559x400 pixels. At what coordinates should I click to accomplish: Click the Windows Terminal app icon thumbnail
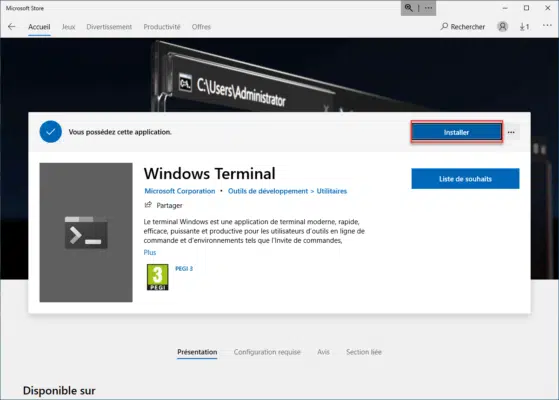pos(86,232)
